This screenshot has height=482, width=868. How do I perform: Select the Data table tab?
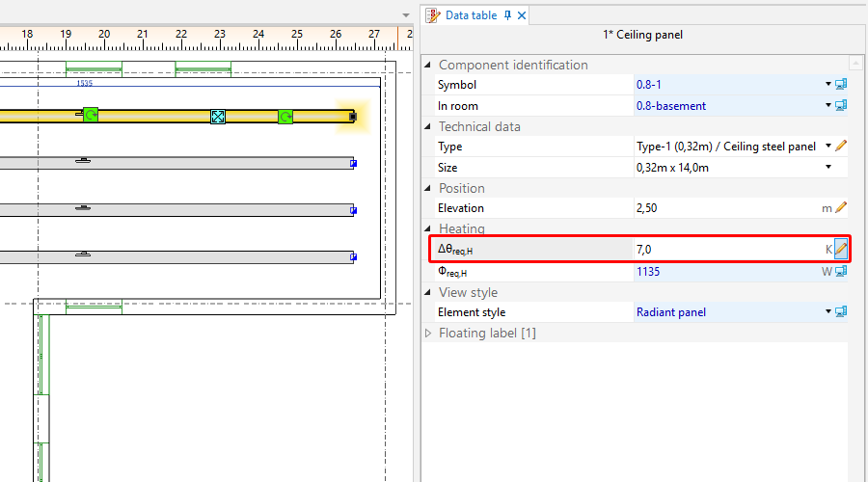(470, 15)
